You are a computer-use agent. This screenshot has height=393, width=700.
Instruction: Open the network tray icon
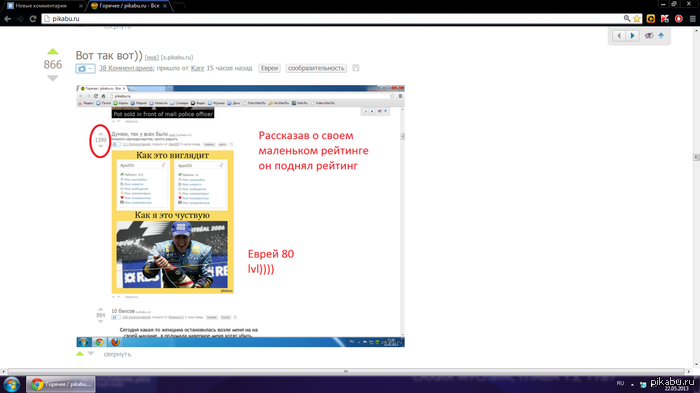(643, 385)
